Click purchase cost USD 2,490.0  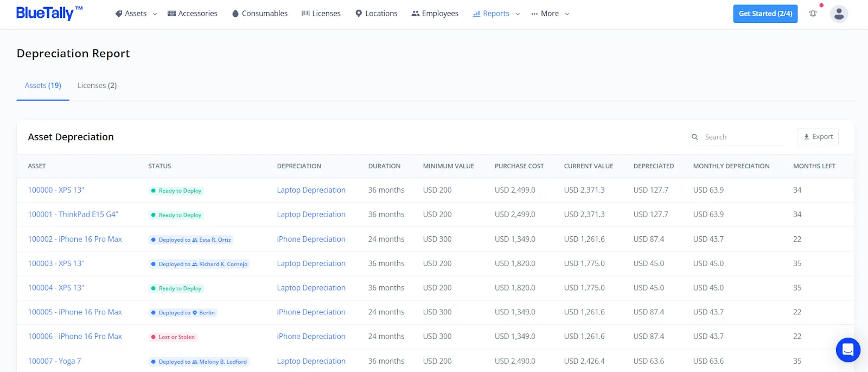coord(515,361)
